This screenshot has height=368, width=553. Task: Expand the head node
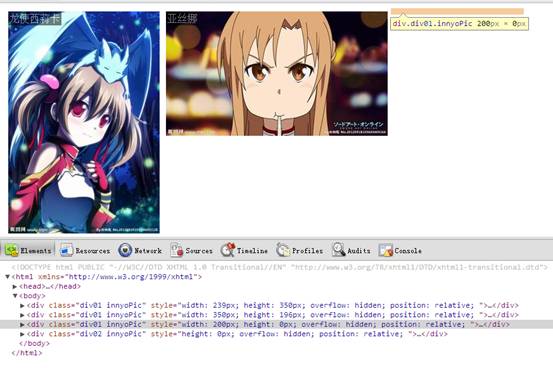pyautogui.click(x=15, y=286)
